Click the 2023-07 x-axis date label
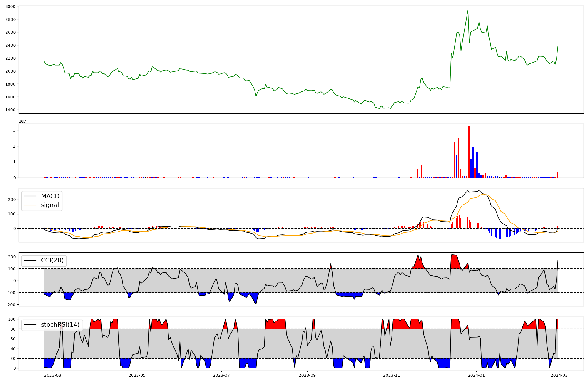Image resolution: width=588 pixels, height=382 pixels. (x=221, y=375)
